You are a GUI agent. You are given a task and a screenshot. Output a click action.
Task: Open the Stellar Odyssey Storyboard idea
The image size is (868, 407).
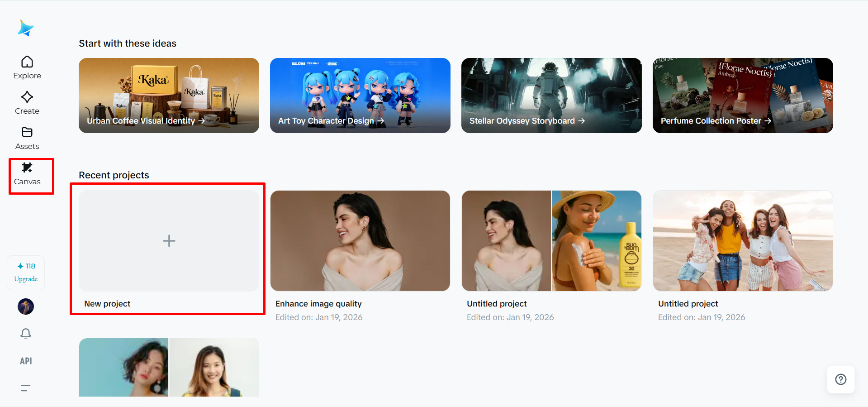point(551,96)
